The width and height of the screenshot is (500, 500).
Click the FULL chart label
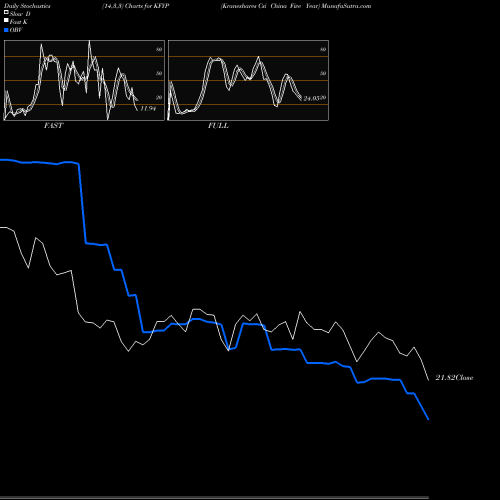point(218,126)
